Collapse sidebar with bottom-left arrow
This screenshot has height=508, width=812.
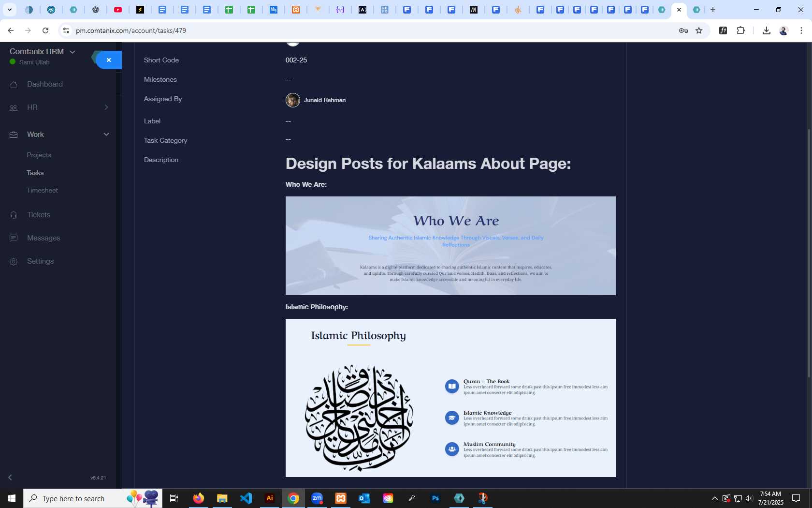point(10,478)
